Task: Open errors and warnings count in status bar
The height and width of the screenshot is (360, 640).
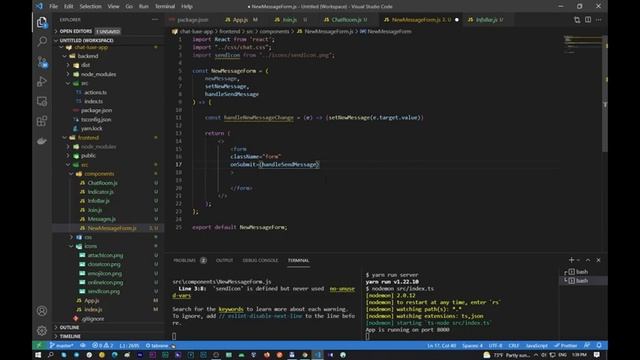Action: pyautogui.click(x=102, y=345)
